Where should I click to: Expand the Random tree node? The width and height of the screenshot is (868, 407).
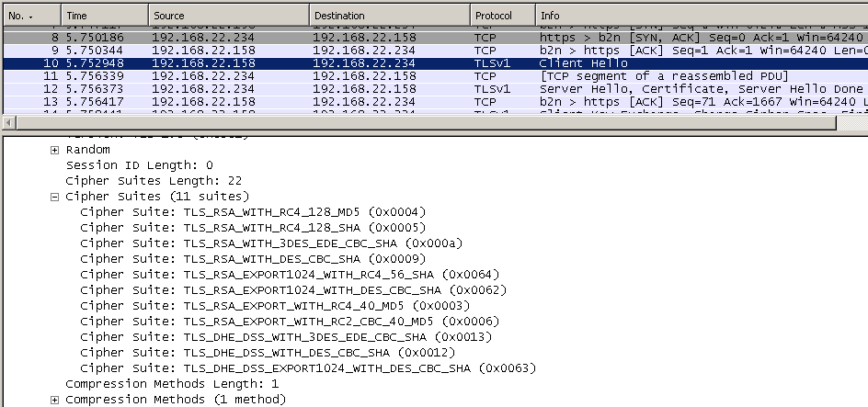(x=55, y=150)
